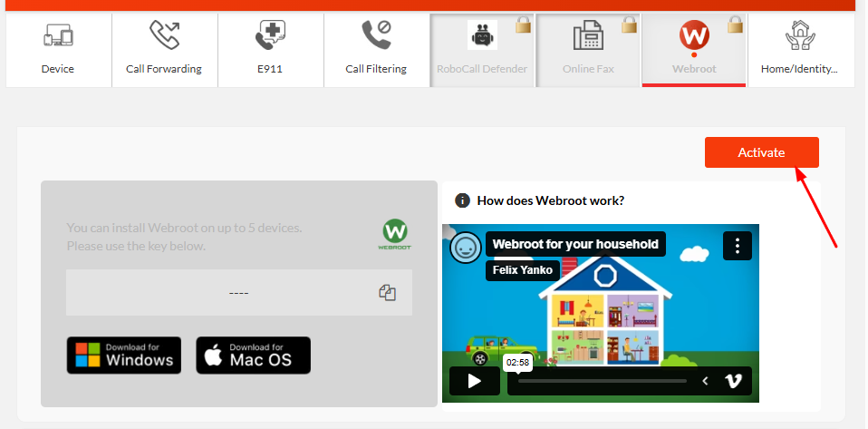The width and height of the screenshot is (868, 429).
Task: Copy the Webroot key with copy icon
Action: pyautogui.click(x=388, y=293)
